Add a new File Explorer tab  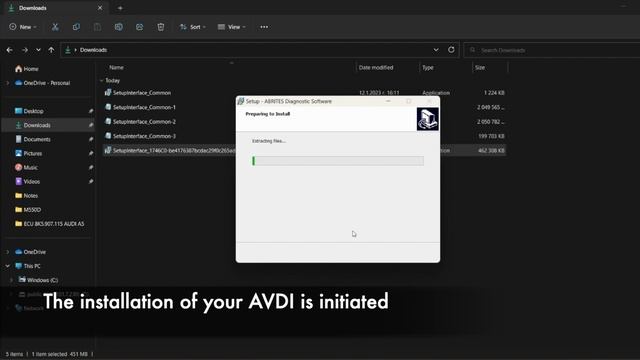click(120, 8)
